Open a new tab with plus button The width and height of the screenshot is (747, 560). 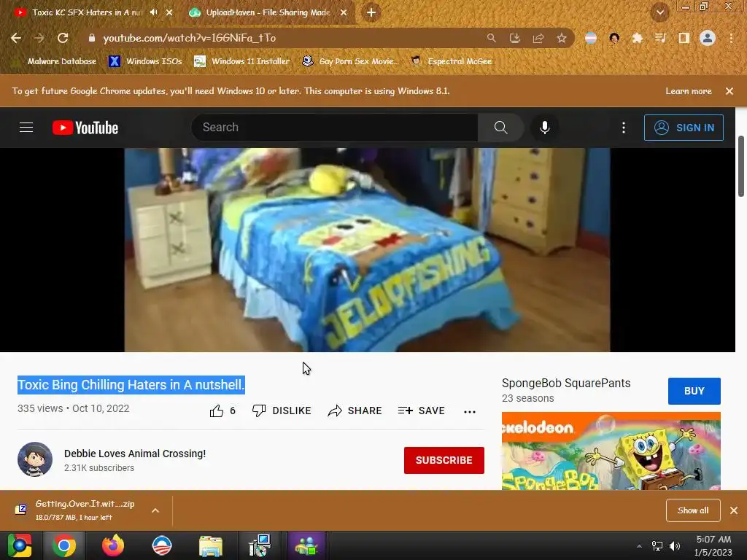click(x=371, y=12)
